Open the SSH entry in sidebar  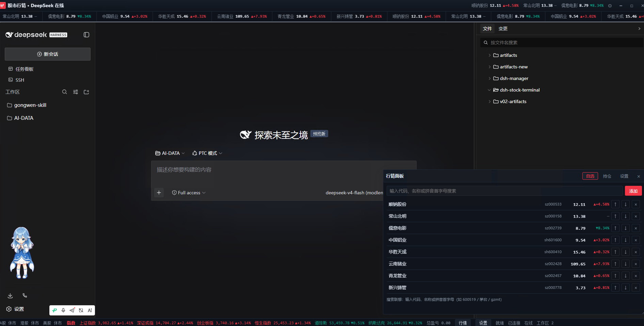(16, 80)
